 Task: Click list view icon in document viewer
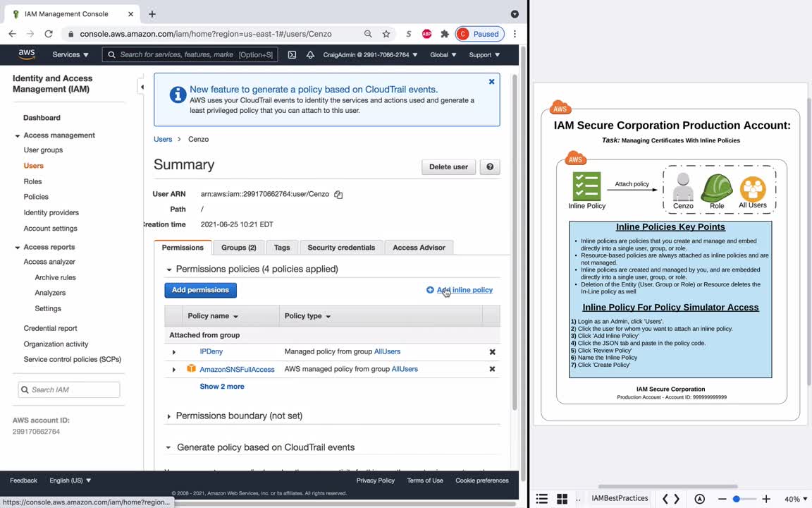click(x=541, y=499)
